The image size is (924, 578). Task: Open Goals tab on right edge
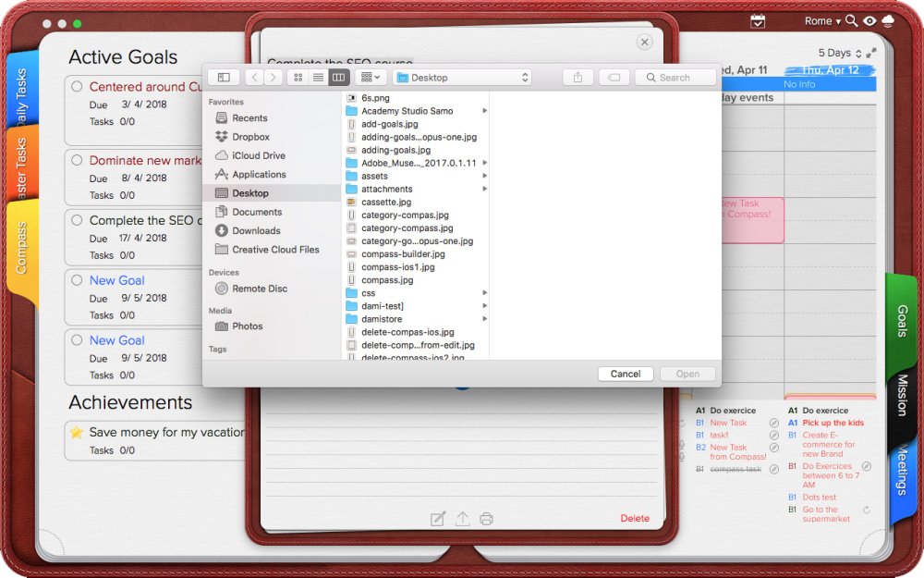[902, 321]
